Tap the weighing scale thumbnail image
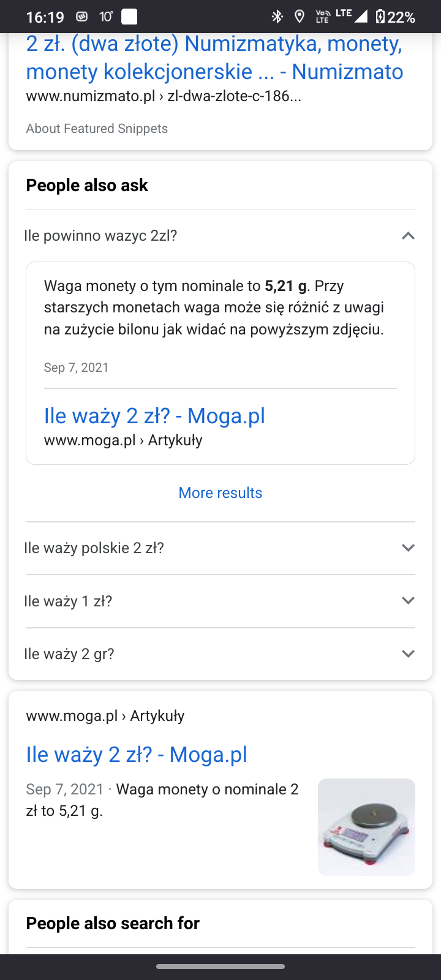 pyautogui.click(x=366, y=827)
